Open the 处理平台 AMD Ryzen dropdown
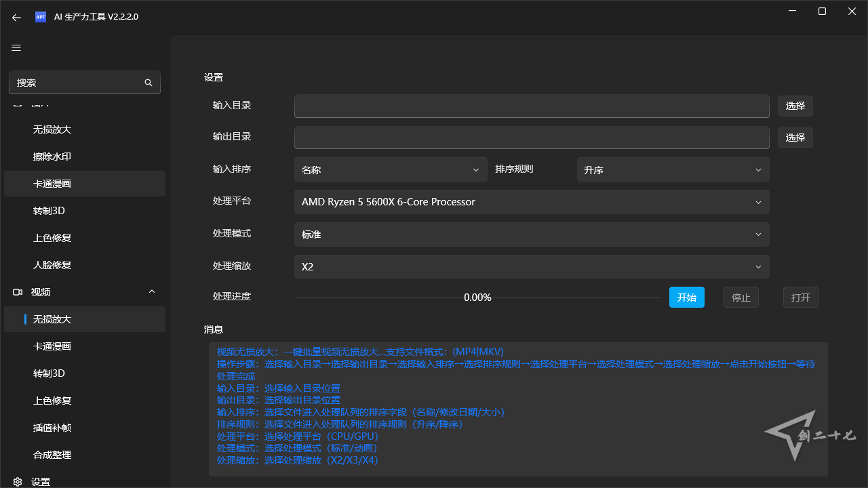Viewport: 868px width, 488px height. pyautogui.click(x=532, y=202)
